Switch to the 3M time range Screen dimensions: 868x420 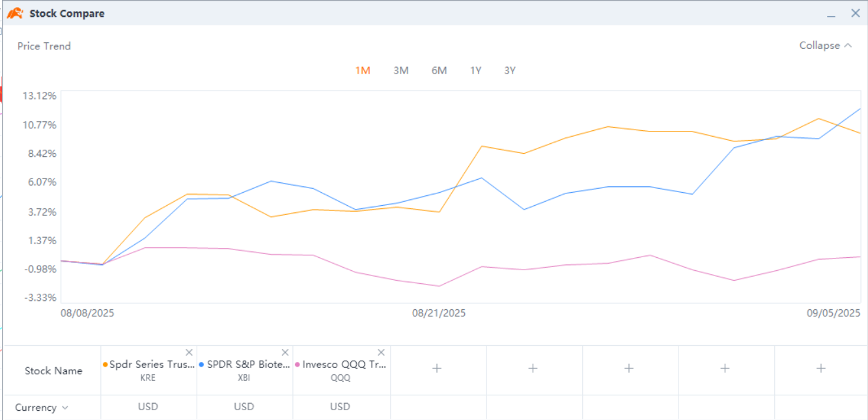(401, 70)
